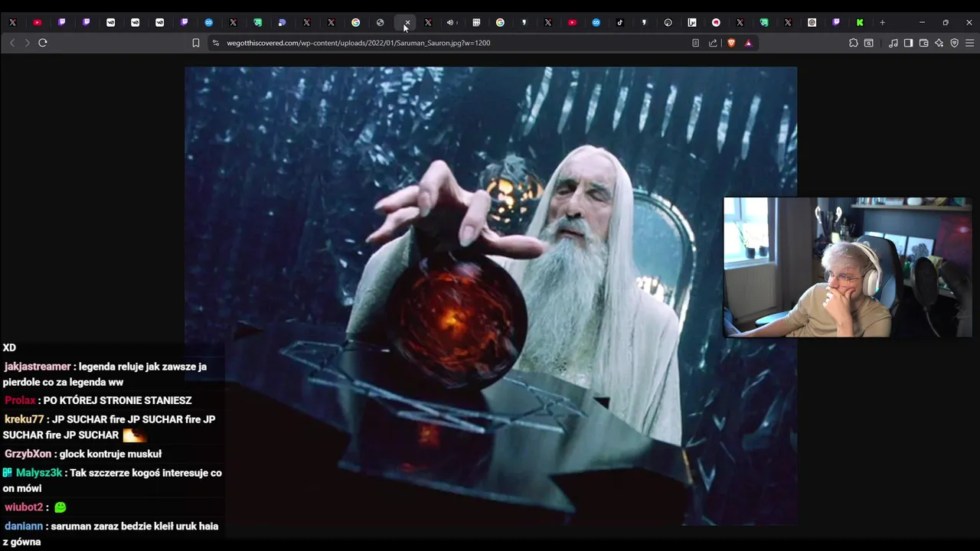The image size is (980, 551).
Task: Open Brave Rewards triangle icon
Action: pos(749,43)
